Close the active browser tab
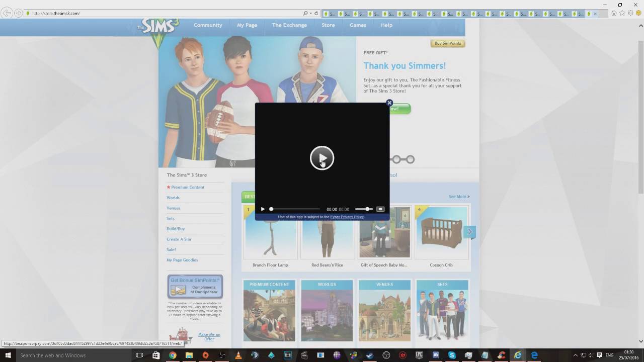The width and height of the screenshot is (644, 362). [x=595, y=14]
